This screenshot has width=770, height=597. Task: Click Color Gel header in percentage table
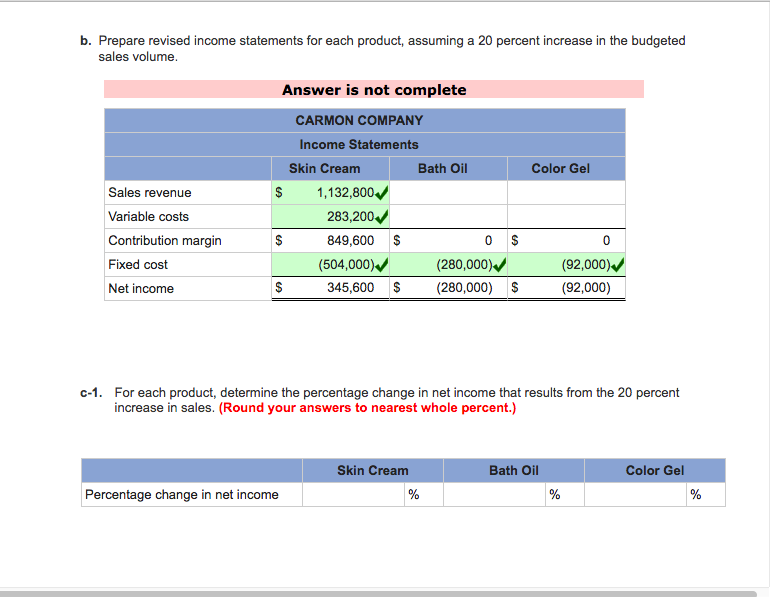click(x=655, y=470)
